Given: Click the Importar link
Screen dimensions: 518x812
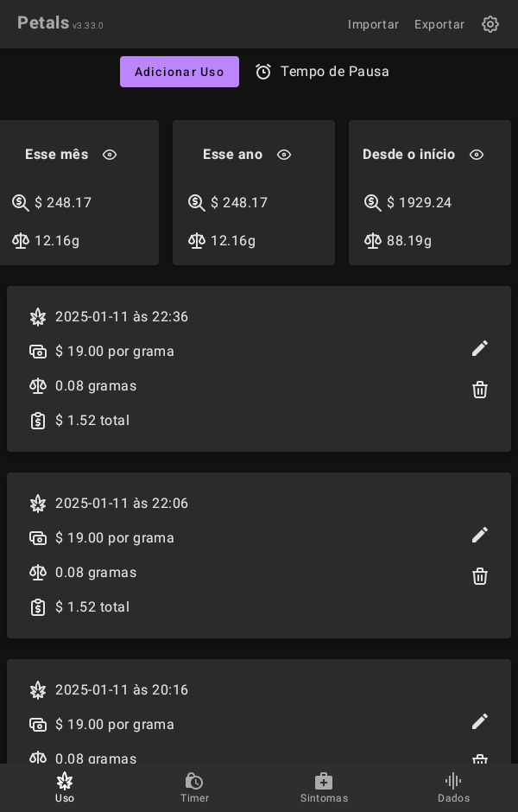Looking at the screenshot, I should 373,24.
